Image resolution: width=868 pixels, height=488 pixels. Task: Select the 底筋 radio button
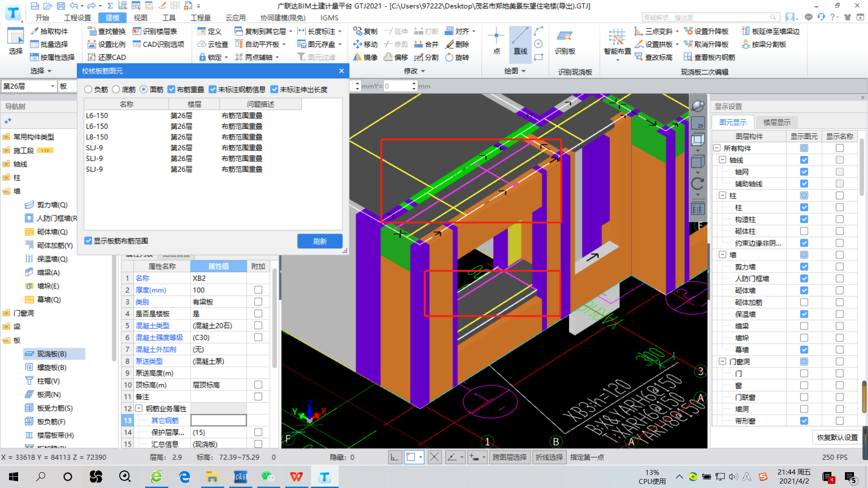tap(116, 89)
